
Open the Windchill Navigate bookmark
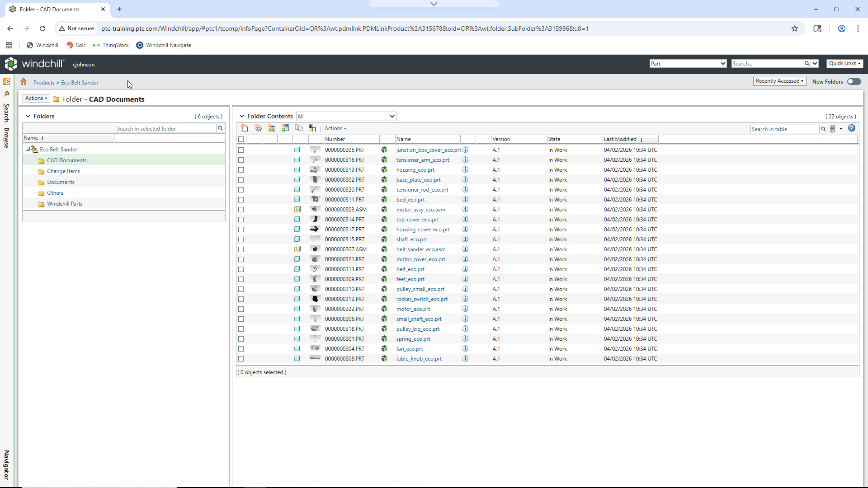coord(163,45)
